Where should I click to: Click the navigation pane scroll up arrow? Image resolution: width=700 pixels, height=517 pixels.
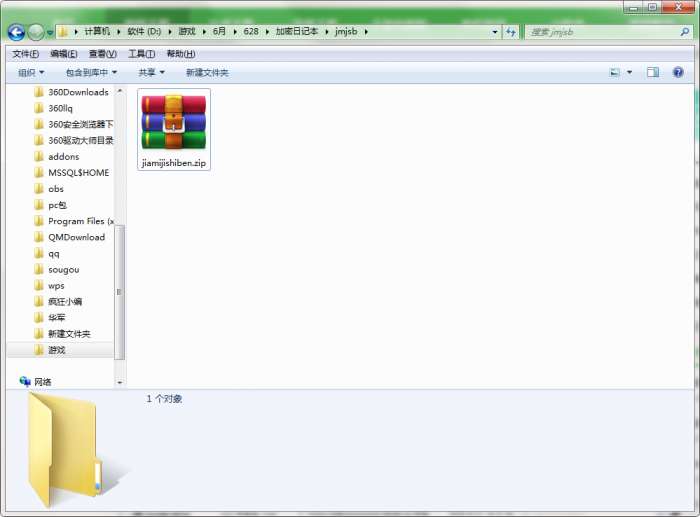(120, 91)
